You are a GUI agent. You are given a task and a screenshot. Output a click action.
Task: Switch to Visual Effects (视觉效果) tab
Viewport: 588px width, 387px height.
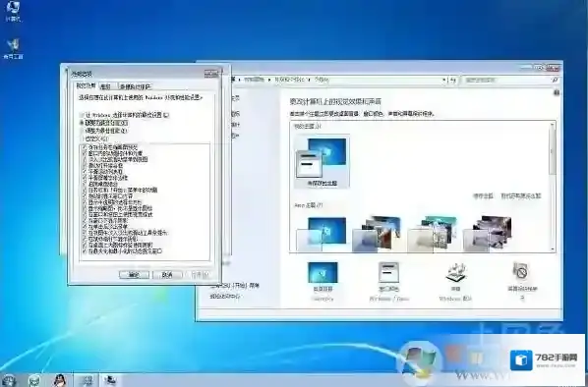[x=86, y=85]
